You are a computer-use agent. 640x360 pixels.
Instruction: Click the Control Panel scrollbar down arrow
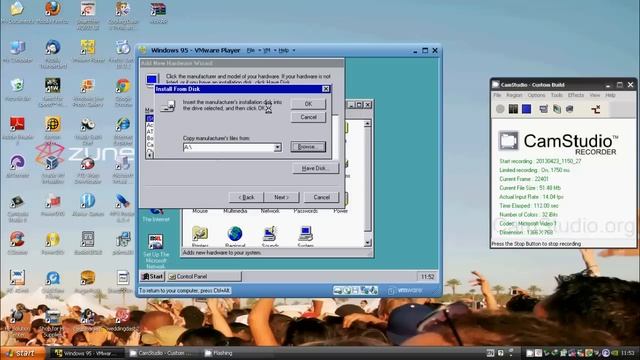point(367,242)
